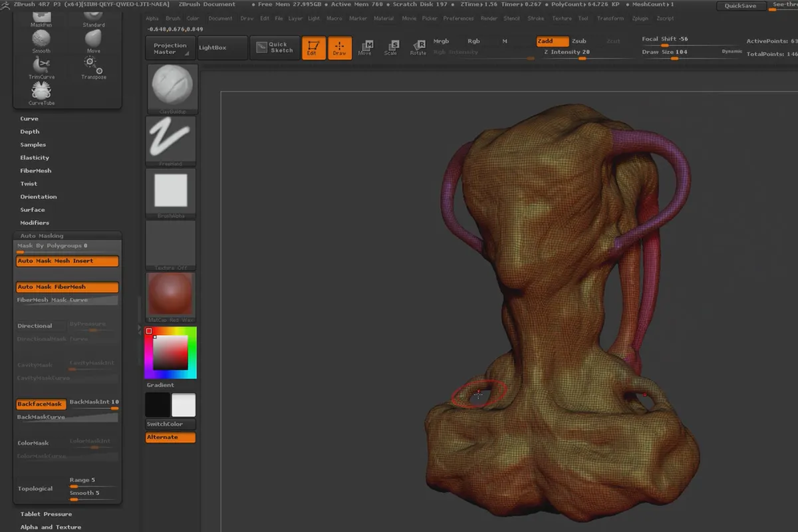Expand the Elasticity brush section
This screenshot has width=798, height=532.
pyautogui.click(x=35, y=158)
